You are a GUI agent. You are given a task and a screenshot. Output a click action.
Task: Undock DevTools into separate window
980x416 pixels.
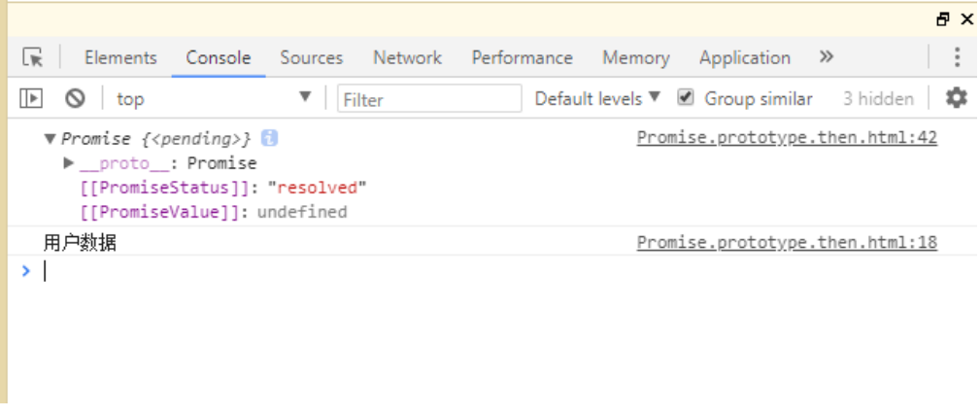pos(942,19)
